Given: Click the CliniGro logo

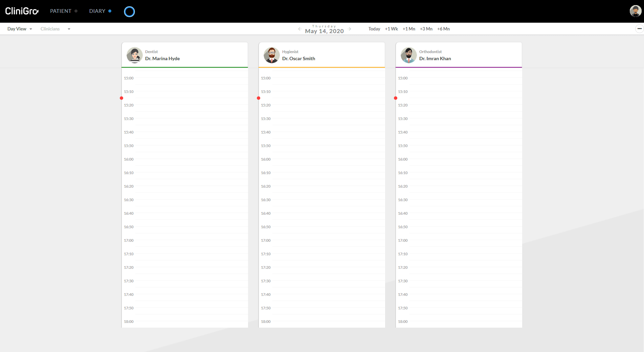Looking at the screenshot, I should pos(22,11).
